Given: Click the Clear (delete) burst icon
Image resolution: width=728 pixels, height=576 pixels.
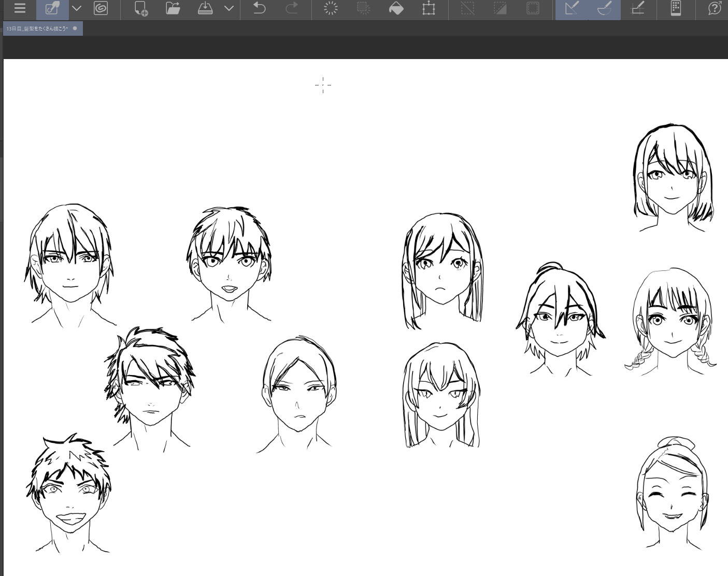Looking at the screenshot, I should click(x=331, y=9).
